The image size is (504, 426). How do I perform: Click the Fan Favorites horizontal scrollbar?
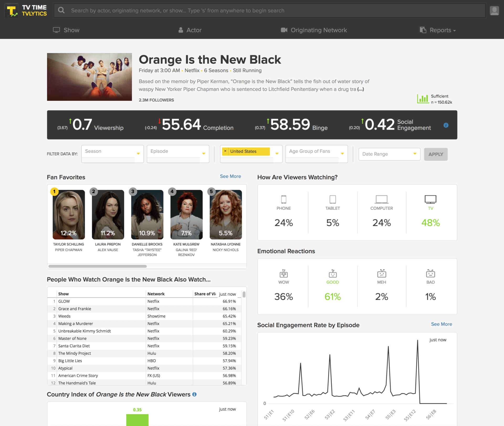click(x=98, y=266)
